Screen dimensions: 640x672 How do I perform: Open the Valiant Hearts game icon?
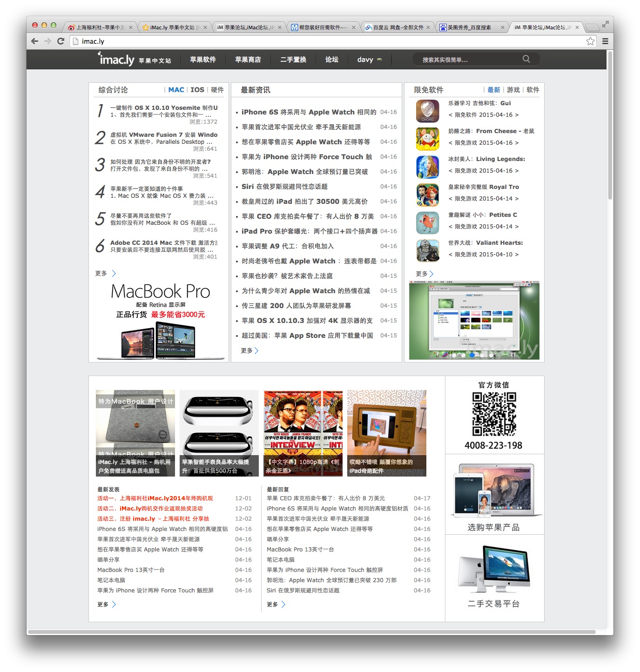[427, 250]
